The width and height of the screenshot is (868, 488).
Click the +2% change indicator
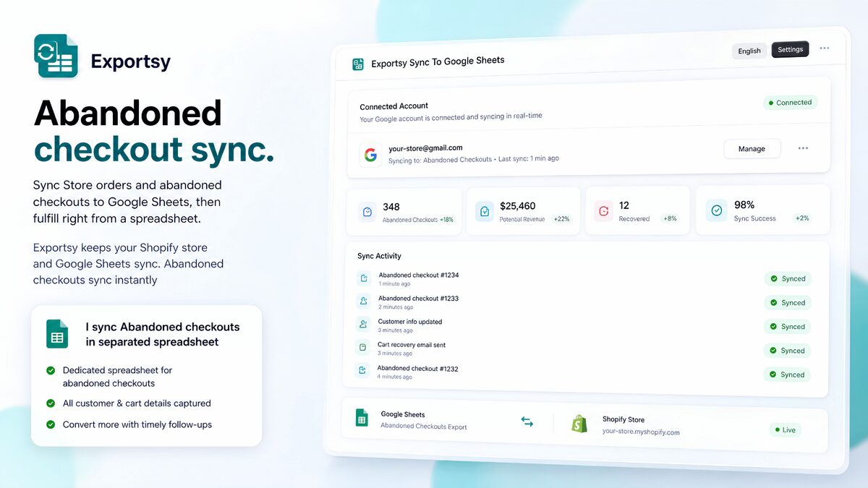801,218
